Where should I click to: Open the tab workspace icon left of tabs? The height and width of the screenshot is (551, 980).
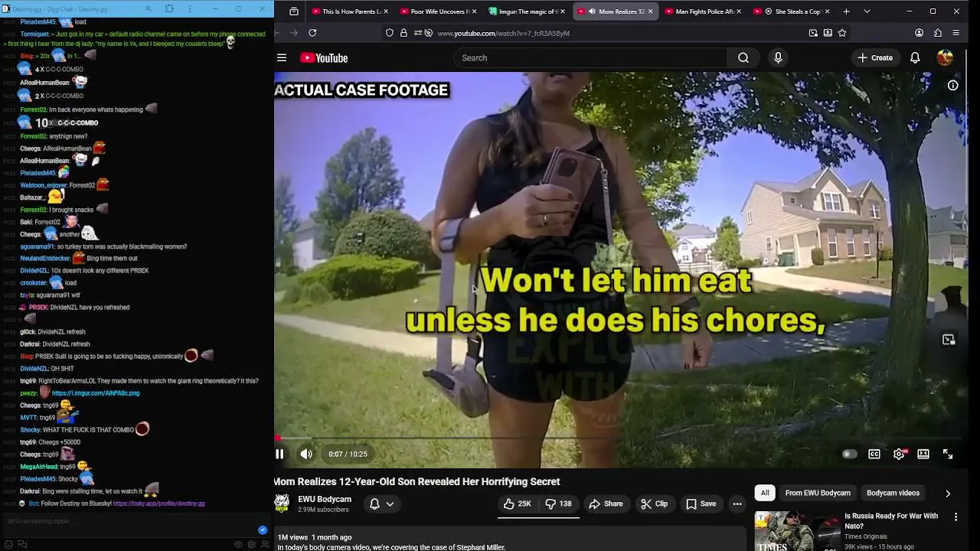(294, 11)
